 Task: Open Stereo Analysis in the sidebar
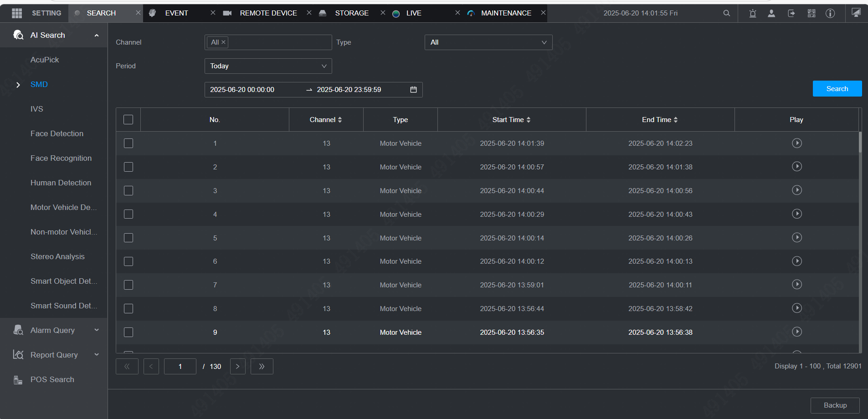click(57, 256)
